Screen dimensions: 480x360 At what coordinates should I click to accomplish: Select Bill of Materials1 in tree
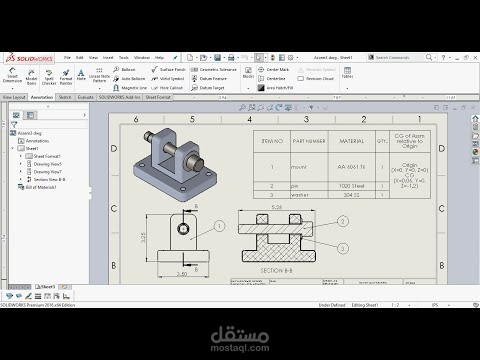tap(37, 187)
